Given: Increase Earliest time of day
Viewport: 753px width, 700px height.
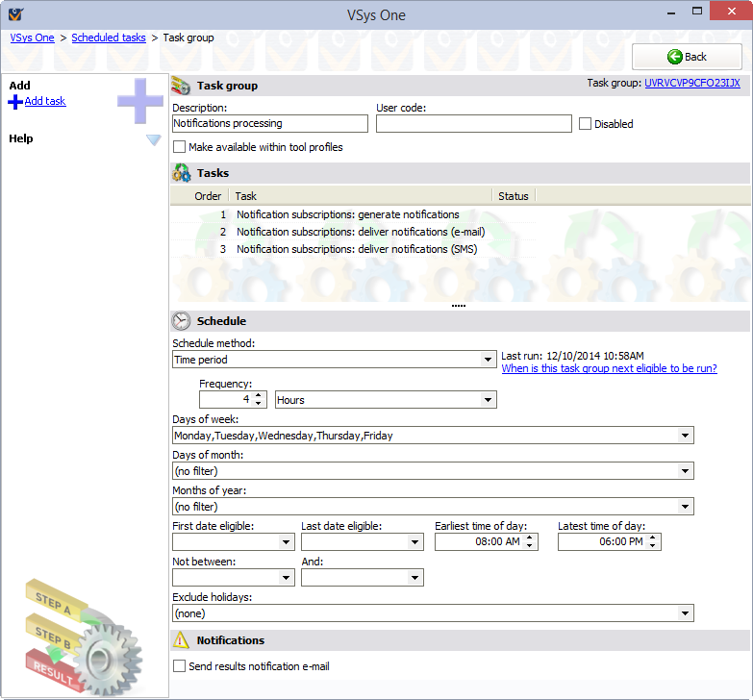Looking at the screenshot, I should pyautogui.click(x=529, y=537).
